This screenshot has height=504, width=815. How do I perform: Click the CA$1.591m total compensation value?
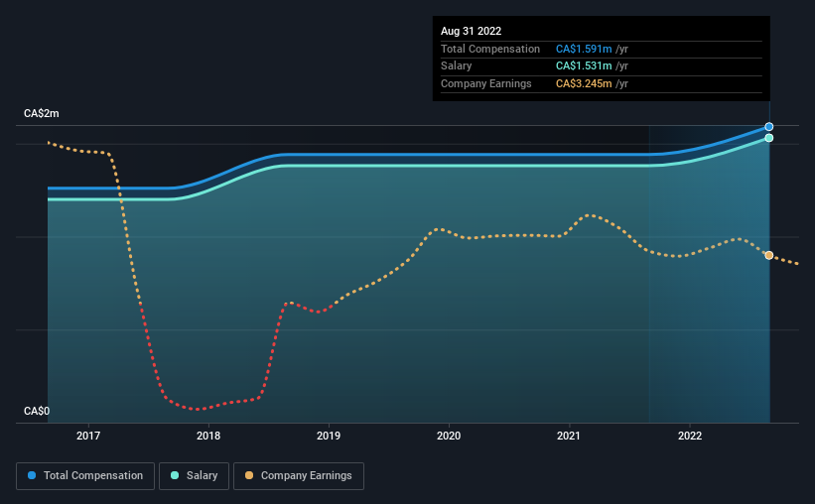(x=584, y=49)
